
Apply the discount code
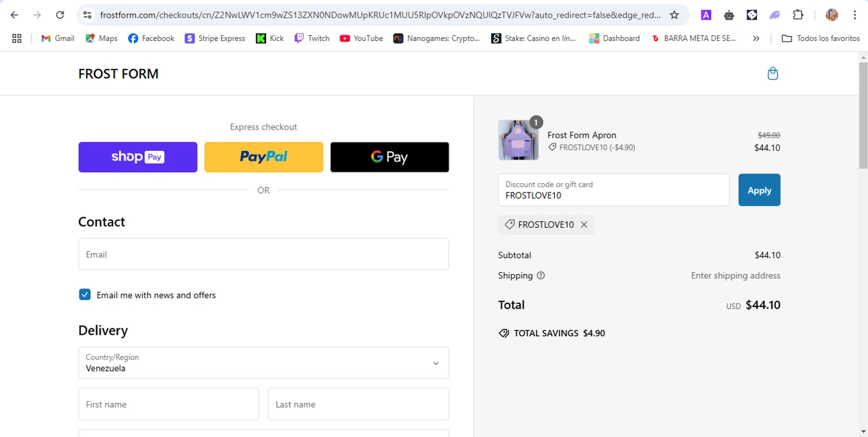pyautogui.click(x=759, y=190)
